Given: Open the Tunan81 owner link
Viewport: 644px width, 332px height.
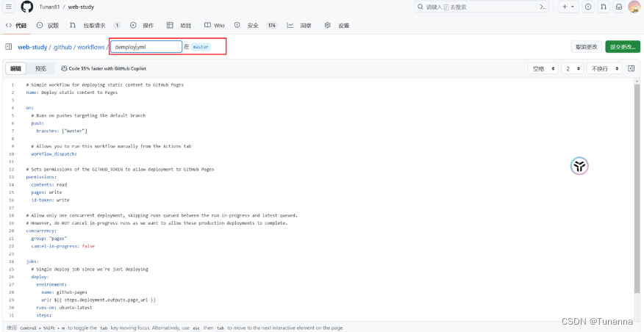Looking at the screenshot, I should pyautogui.click(x=49, y=7).
